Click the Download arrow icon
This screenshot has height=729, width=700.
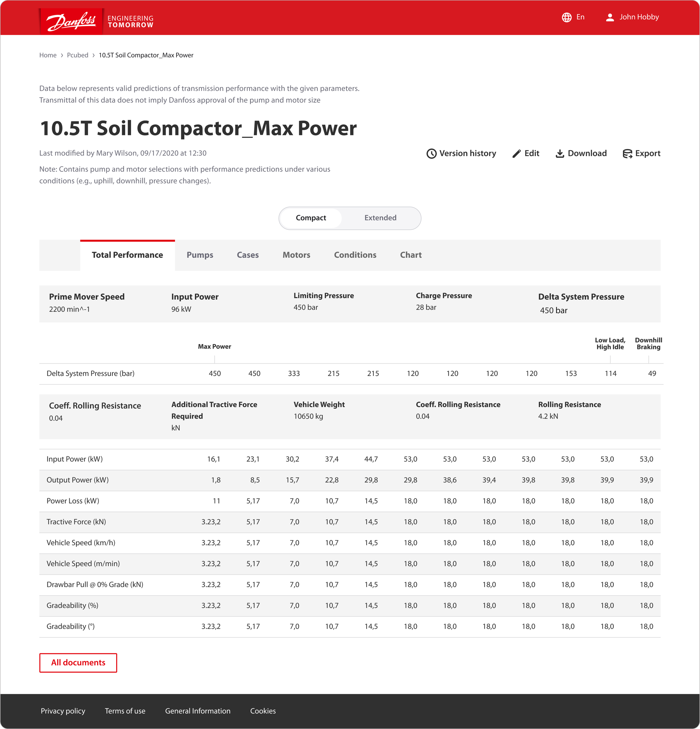[x=559, y=154]
